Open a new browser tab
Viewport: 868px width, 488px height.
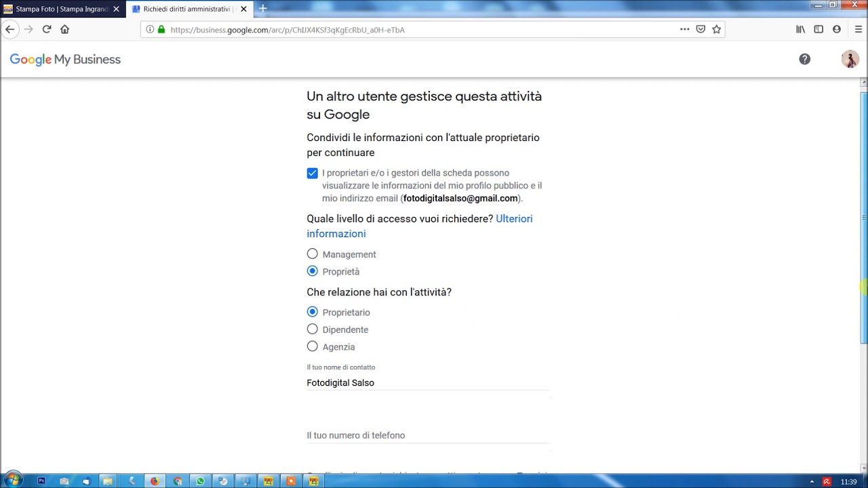point(262,9)
